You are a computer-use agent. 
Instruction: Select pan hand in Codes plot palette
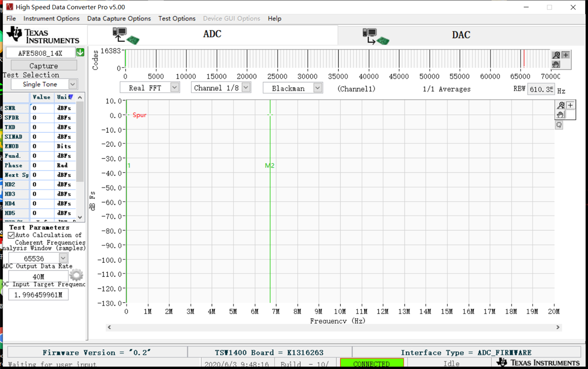(x=556, y=64)
